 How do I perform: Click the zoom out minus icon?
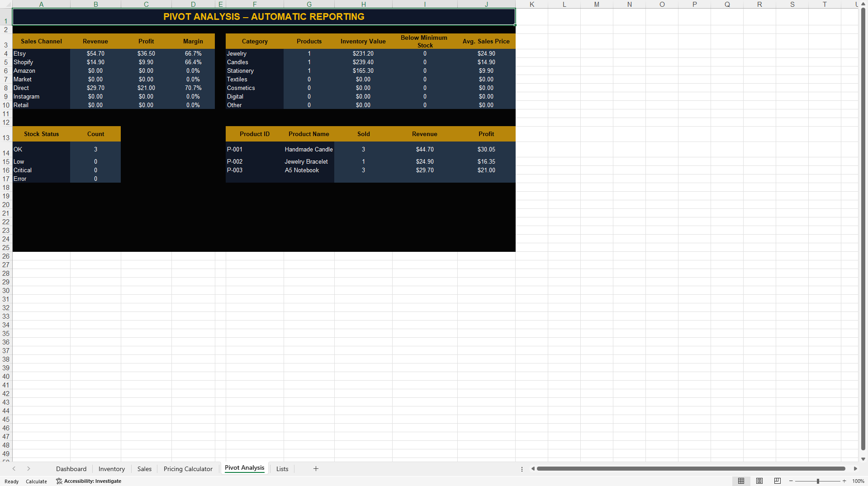[x=791, y=481]
